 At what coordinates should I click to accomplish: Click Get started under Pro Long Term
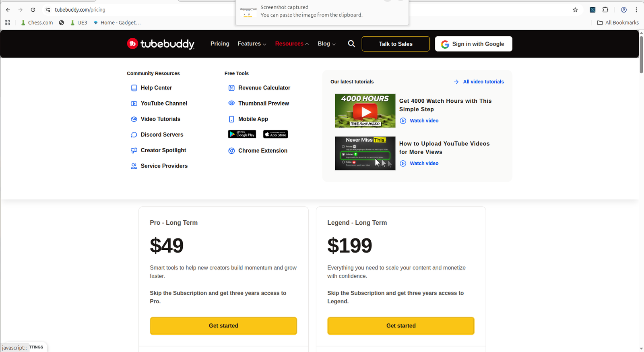click(x=223, y=326)
